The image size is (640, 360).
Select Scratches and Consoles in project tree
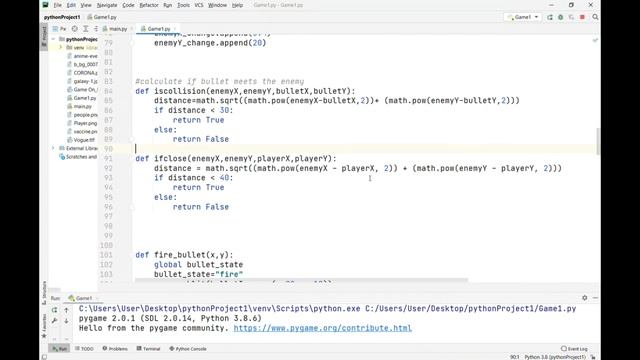78,157
